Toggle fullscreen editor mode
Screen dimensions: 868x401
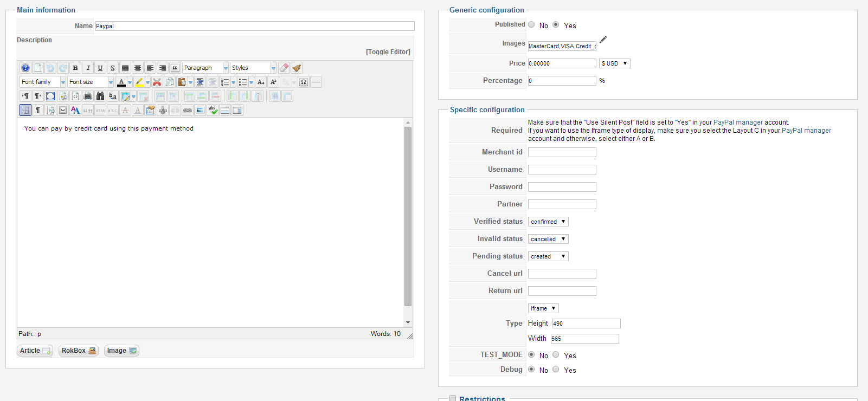[x=50, y=96]
